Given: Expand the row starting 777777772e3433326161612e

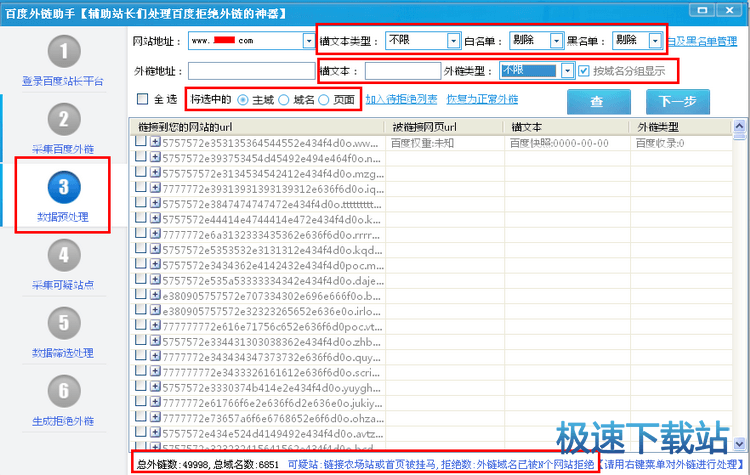Looking at the screenshot, I should coord(155,372).
